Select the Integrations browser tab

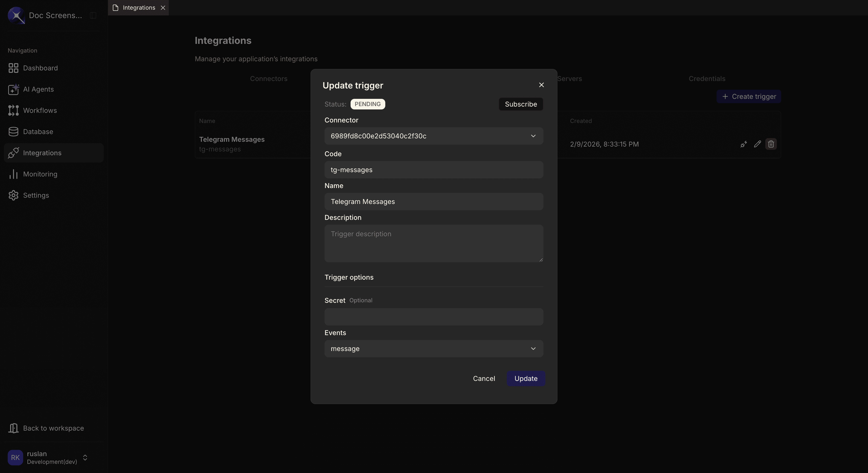click(x=138, y=7)
